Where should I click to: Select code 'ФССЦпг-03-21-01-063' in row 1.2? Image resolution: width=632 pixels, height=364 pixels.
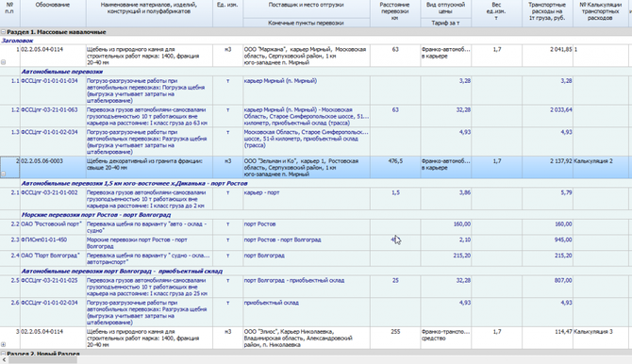[53, 116]
